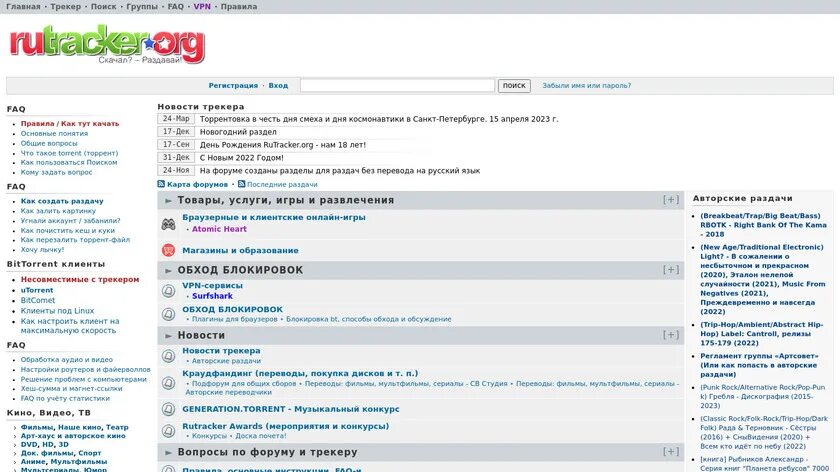Click the red shop icon for Магазины и образование

168,250
